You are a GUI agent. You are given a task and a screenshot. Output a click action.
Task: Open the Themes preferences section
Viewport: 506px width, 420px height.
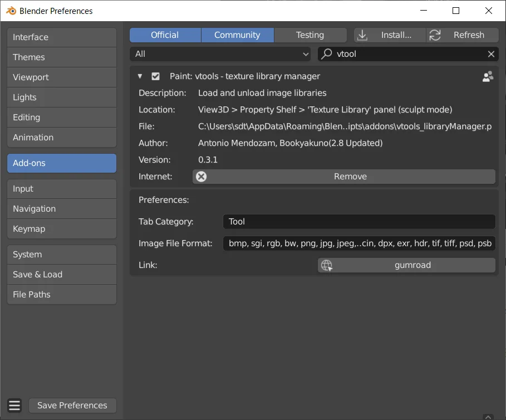tap(61, 57)
